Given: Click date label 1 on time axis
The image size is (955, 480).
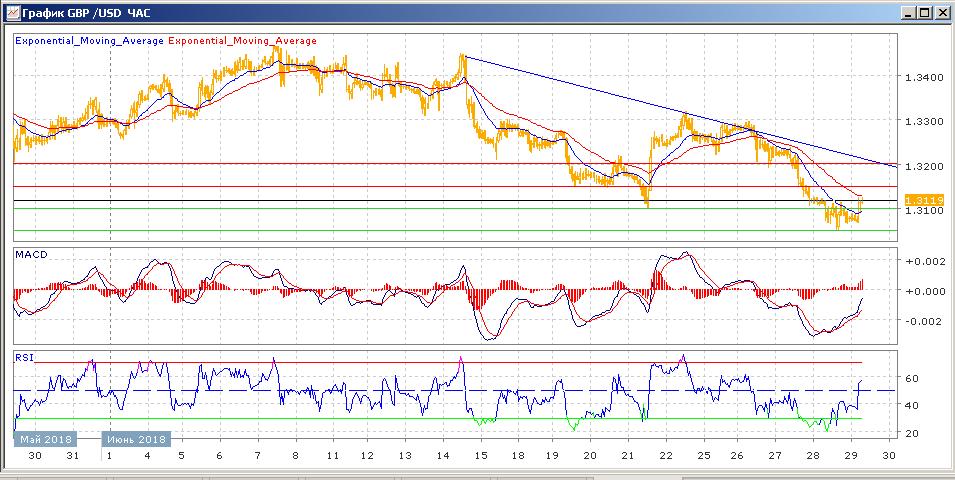Looking at the screenshot, I should (x=110, y=456).
